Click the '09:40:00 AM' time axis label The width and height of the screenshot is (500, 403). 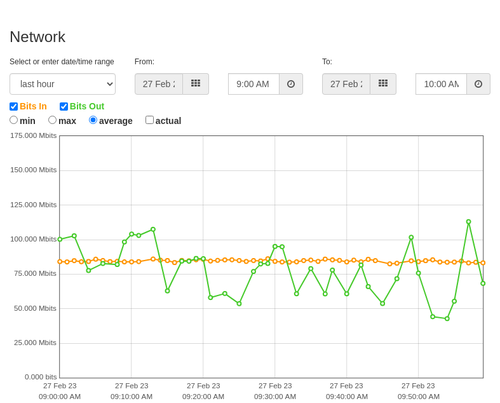tap(347, 397)
